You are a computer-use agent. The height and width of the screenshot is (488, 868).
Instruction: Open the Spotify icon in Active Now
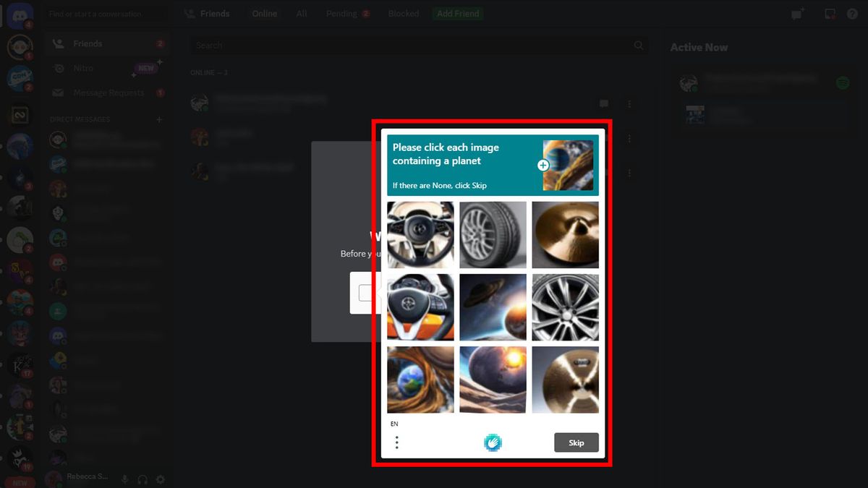(x=842, y=82)
